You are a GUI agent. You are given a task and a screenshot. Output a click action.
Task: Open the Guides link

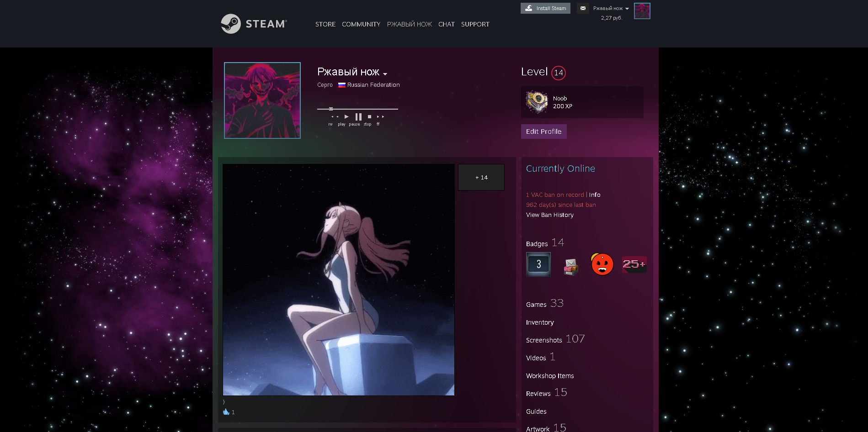(x=536, y=411)
